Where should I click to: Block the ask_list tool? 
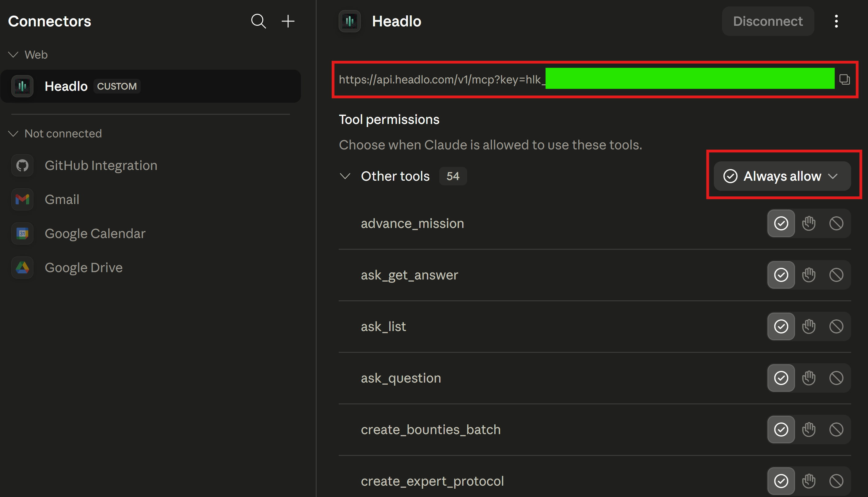click(836, 327)
